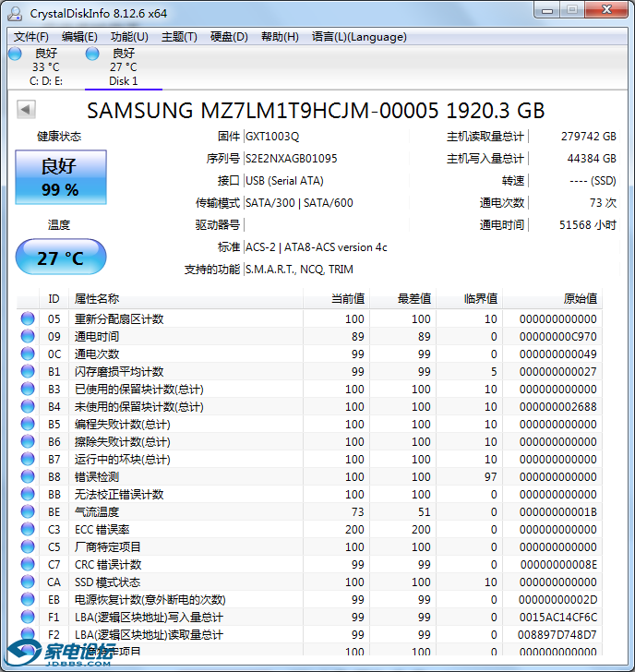635x672 pixels.
Task: Click status orb of attribute 0C 通电次数
Action: [x=28, y=354]
